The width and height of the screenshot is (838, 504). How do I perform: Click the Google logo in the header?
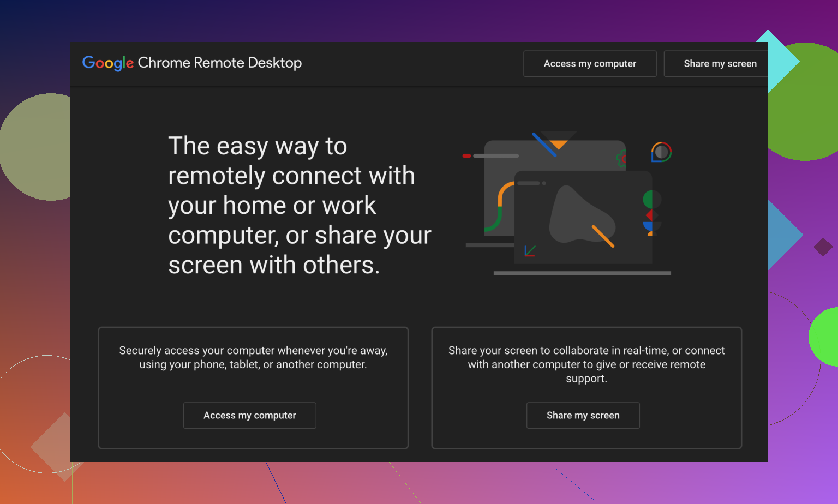click(108, 63)
